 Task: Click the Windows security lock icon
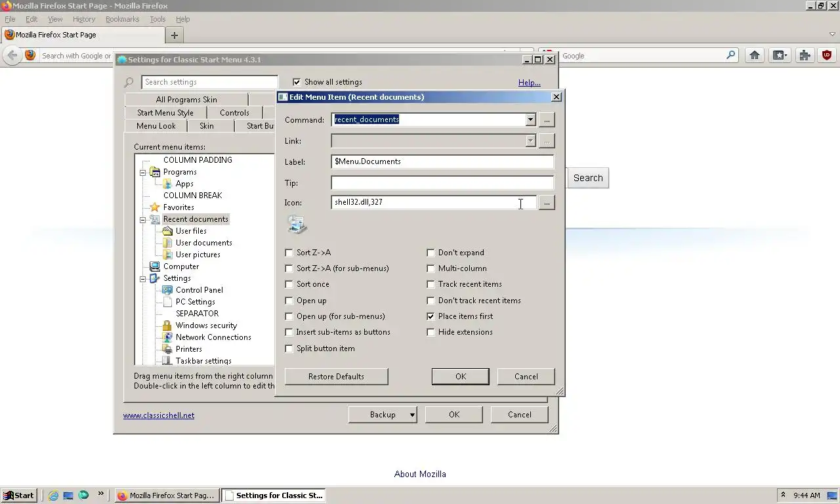tap(167, 325)
